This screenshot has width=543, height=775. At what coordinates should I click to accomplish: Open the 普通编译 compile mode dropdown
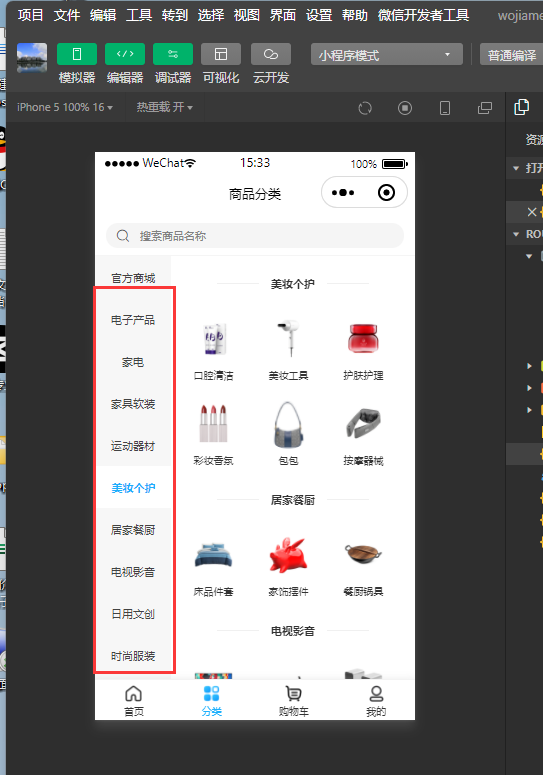[x=511, y=54]
